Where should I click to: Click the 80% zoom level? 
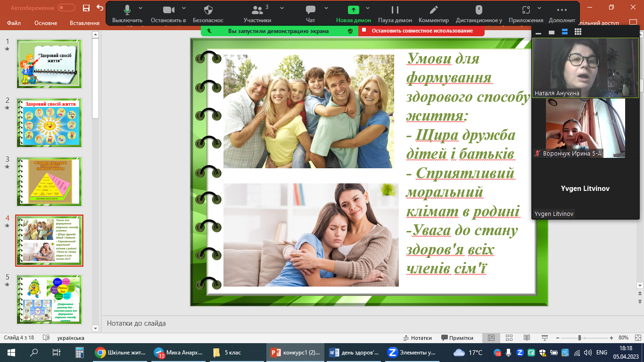click(624, 337)
